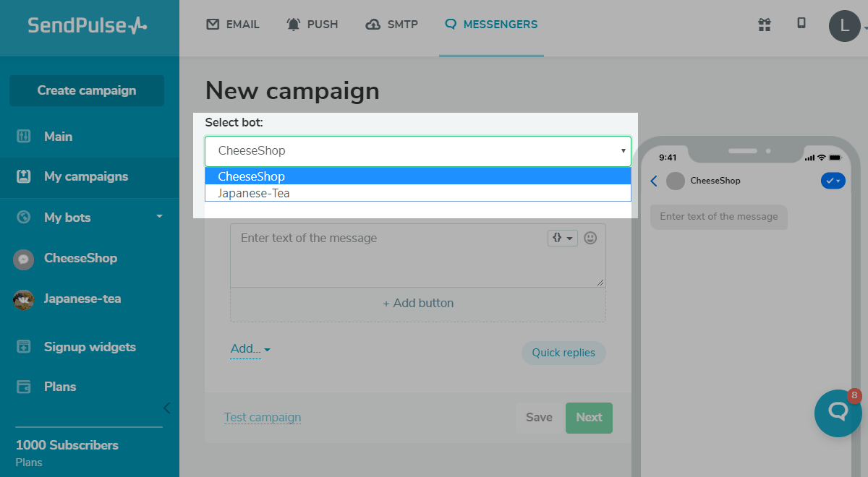The height and width of the screenshot is (477, 868).
Task: Insert a variable using the {} icon
Action: [563, 238]
